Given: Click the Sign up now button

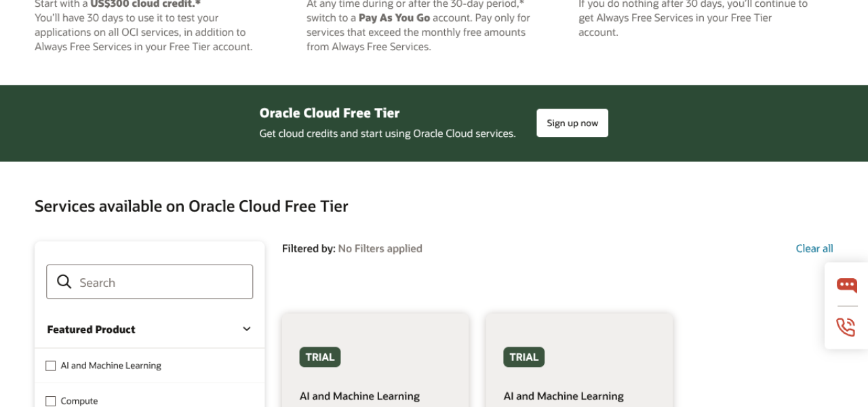Looking at the screenshot, I should pos(572,123).
